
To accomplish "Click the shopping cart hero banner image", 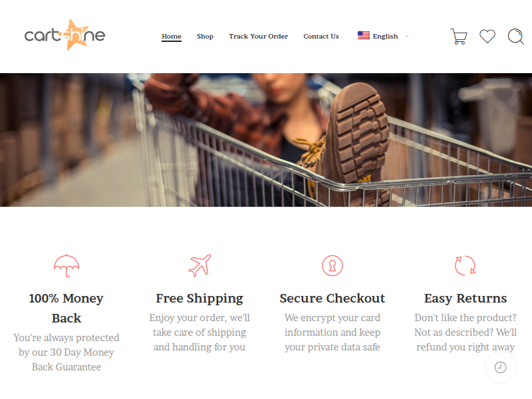I will pos(266,140).
